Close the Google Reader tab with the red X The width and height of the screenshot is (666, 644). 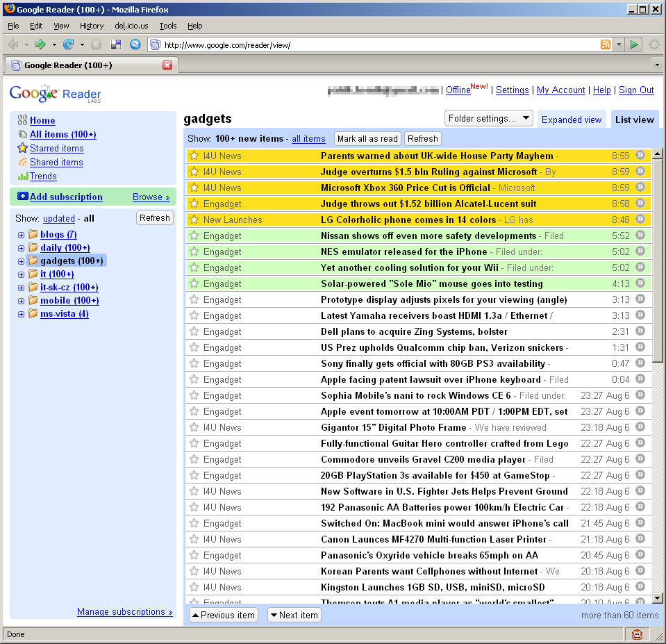[167, 65]
